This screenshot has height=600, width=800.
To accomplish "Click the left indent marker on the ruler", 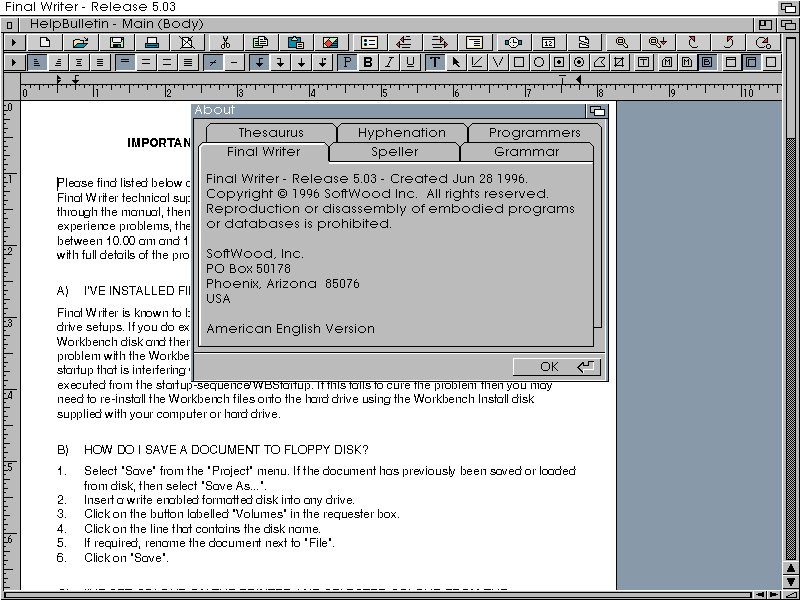I will point(59,79).
